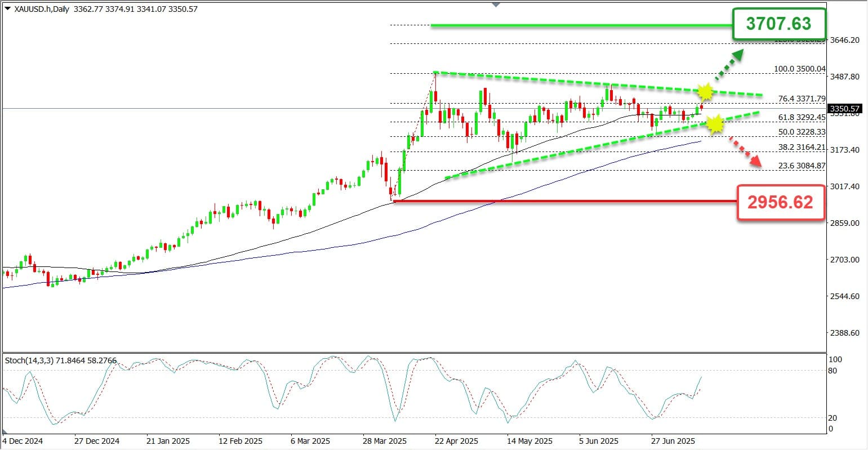Select the 76.4 3371.79 Fibonacci level label
The width and height of the screenshot is (868, 450).
pos(802,99)
